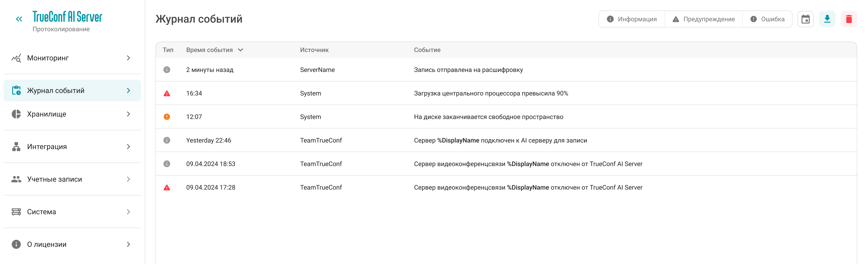Click the TrueConf AI Server logo
This screenshot has height=264, width=868.
[67, 17]
